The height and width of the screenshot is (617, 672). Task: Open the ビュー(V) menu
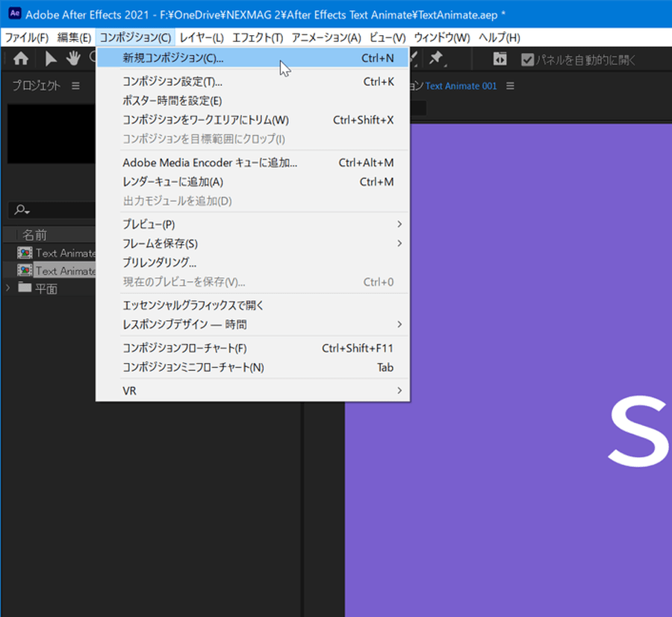coord(388,38)
